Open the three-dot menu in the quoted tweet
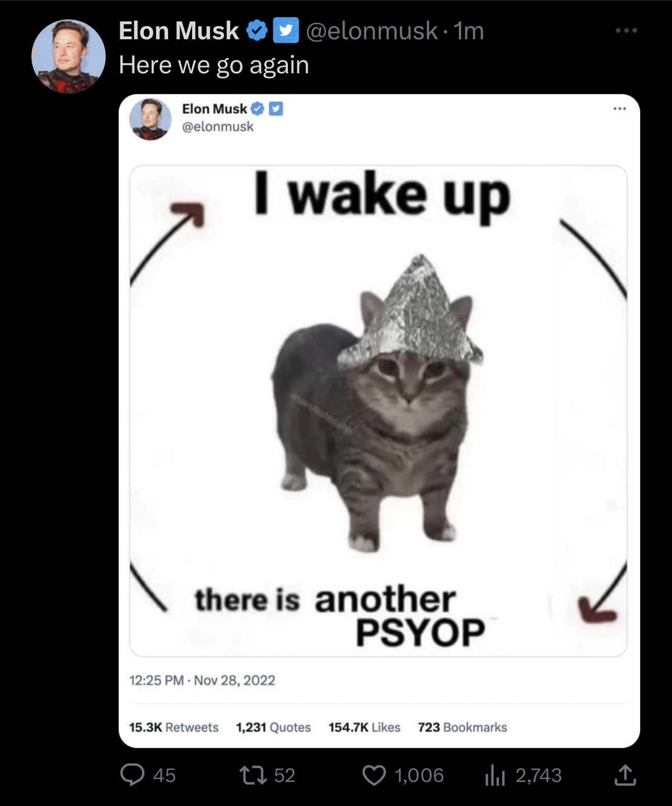The height and width of the screenshot is (806, 672). (x=620, y=109)
